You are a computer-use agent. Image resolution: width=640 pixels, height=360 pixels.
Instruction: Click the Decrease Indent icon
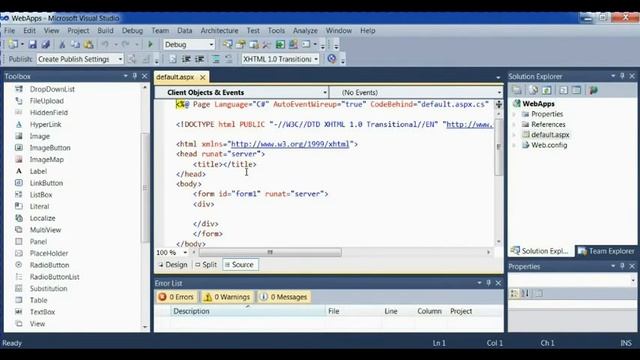click(186, 59)
